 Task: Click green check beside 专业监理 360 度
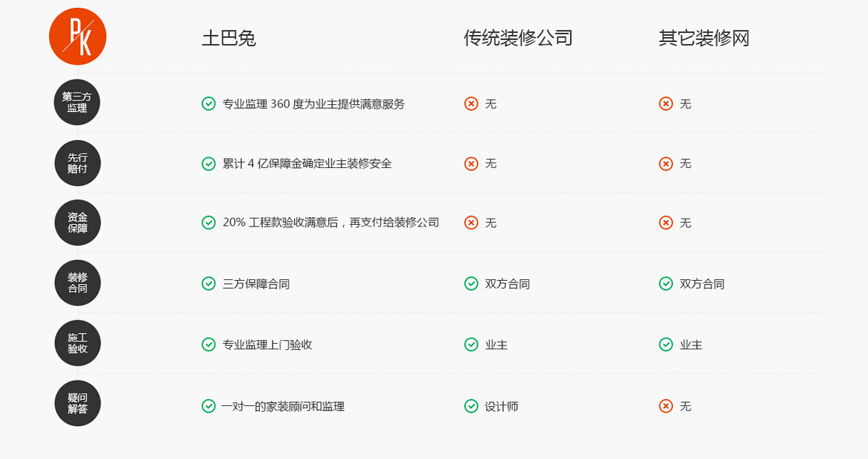(208, 103)
